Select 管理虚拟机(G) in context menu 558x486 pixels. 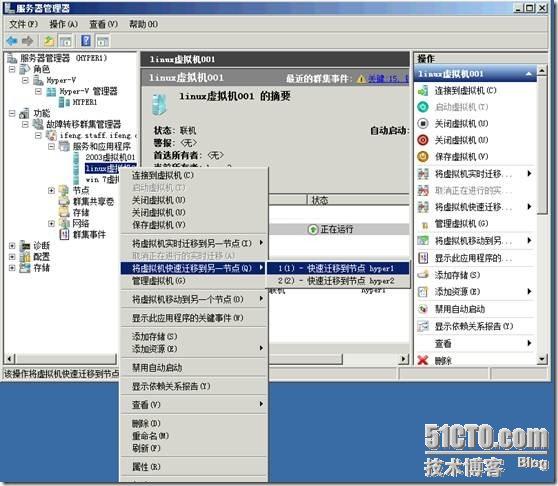[194, 281]
